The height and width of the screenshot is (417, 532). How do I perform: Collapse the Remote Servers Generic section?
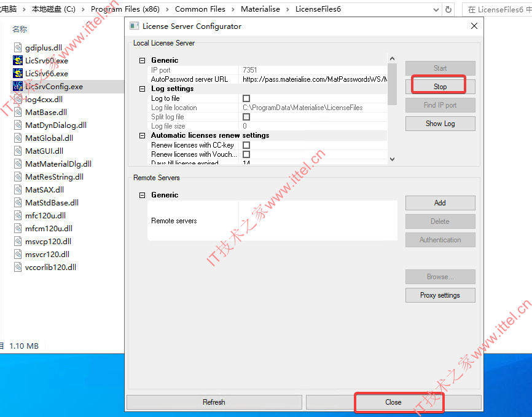click(x=142, y=195)
